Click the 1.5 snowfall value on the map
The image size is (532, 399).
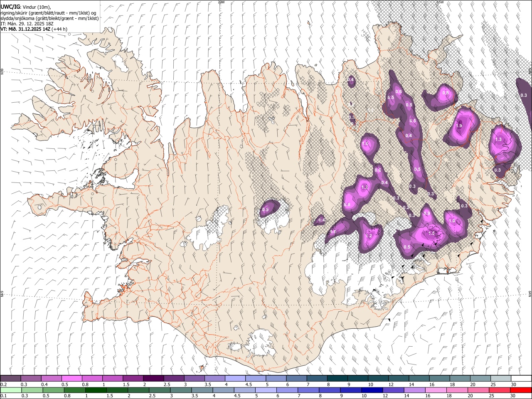pos(431,233)
